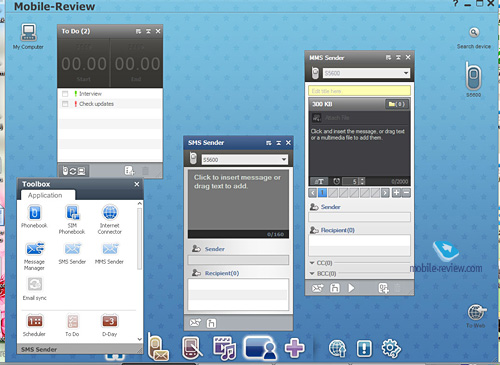Launch SIM Phonebook from the Toolbox
The image size is (500, 365).
[72, 213]
